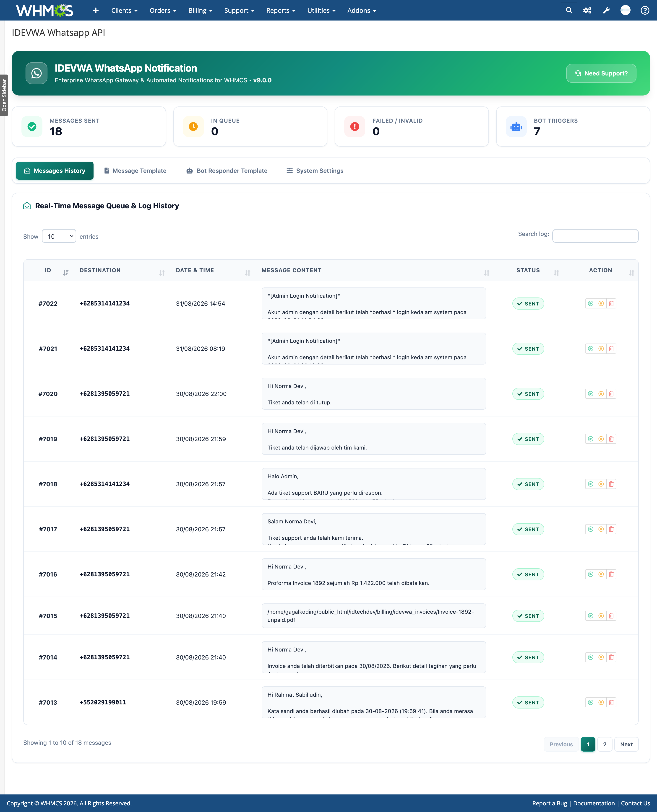Click the SENT status badge for #7020
657x812 pixels.
[528, 394]
